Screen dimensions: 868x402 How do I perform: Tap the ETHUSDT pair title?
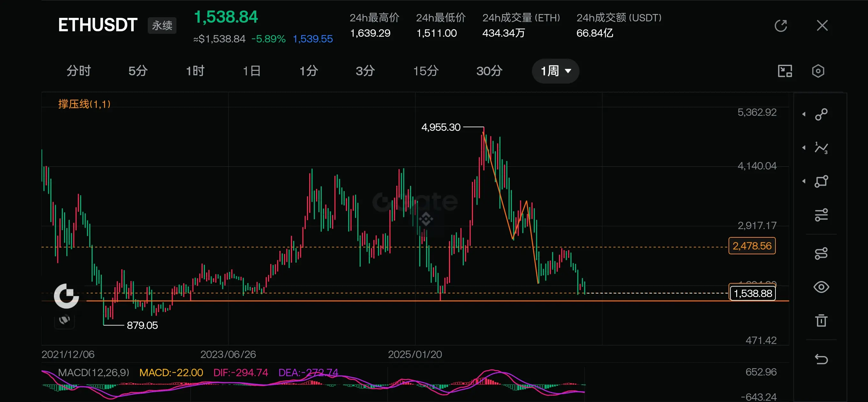[x=98, y=25]
